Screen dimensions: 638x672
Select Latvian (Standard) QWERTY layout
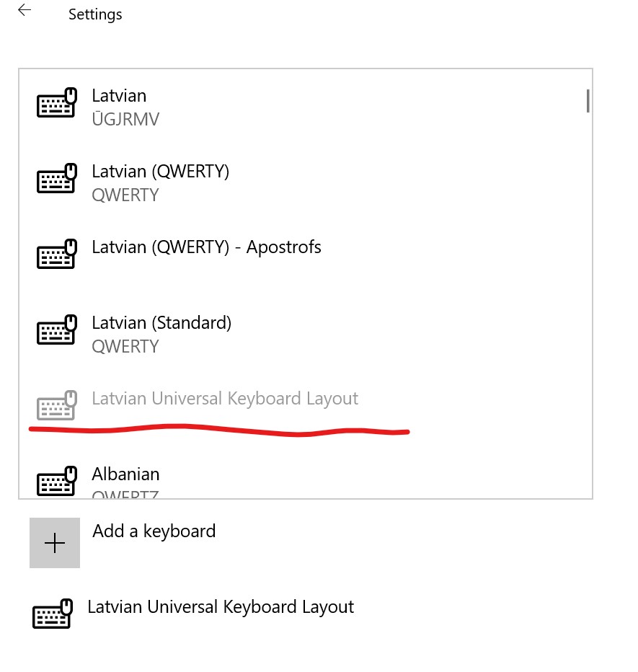pyautogui.click(x=305, y=335)
